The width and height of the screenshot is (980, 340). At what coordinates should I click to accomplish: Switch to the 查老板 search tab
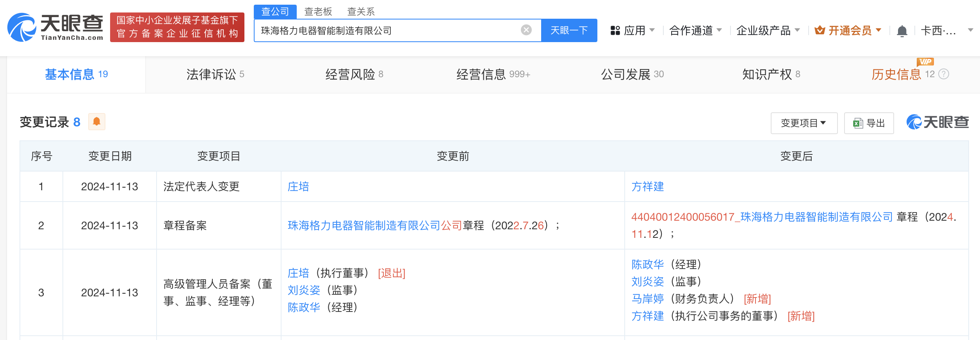click(318, 12)
